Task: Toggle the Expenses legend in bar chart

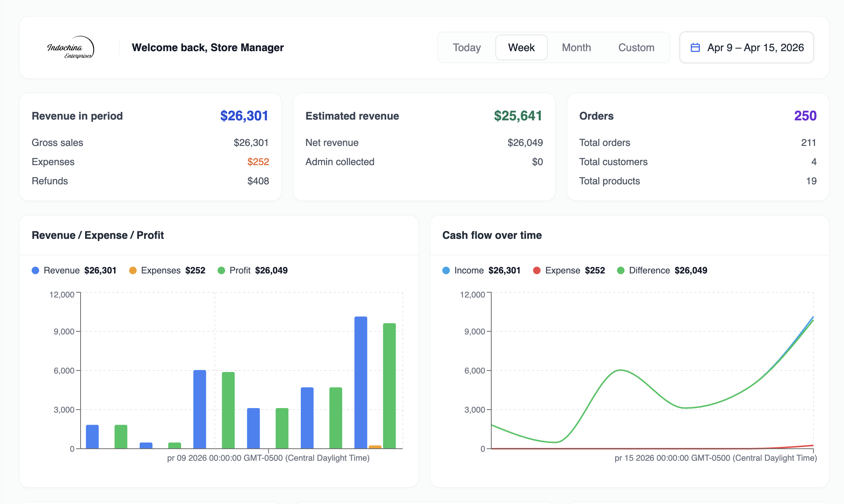Action: tap(160, 270)
